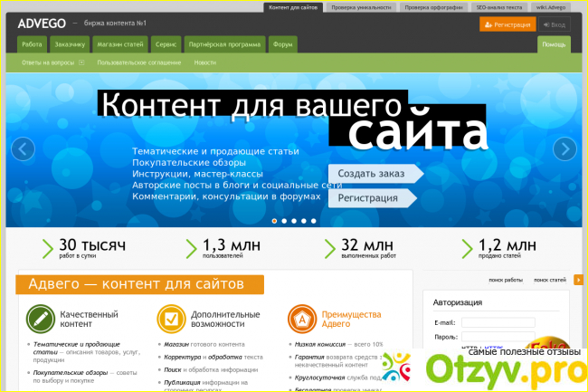Screen dimensions: 588x392
Task: Expand the Ответы на вопросы dropdown
Action: 81,62
